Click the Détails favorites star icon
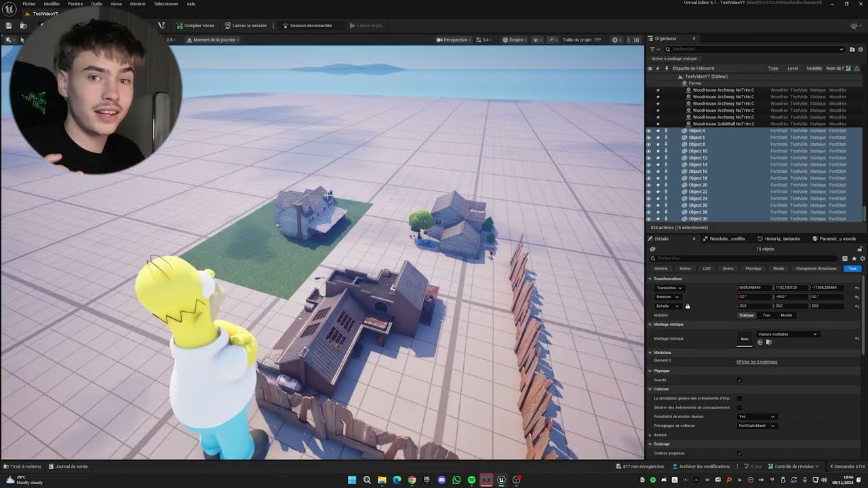This screenshot has height=488, width=868. pos(854,258)
